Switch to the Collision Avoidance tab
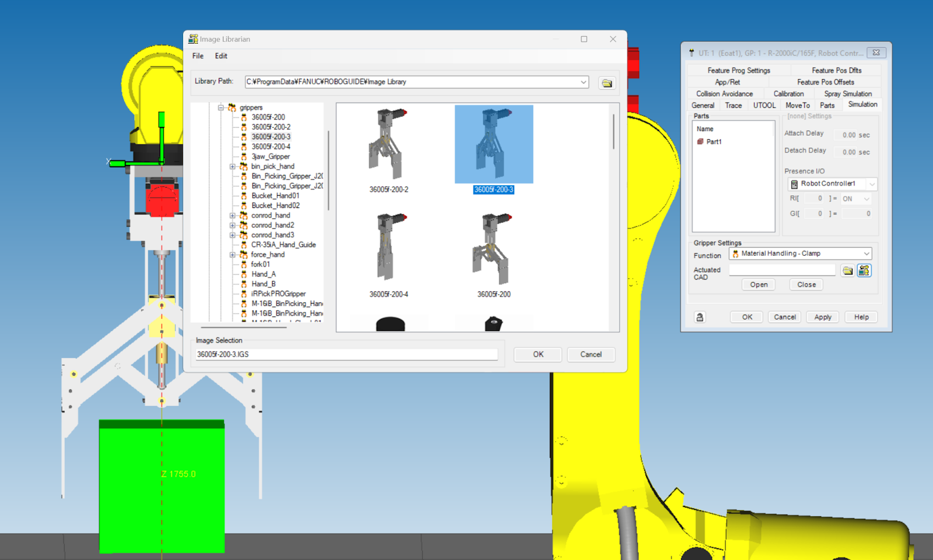Viewport: 933px width, 560px height. coord(724,94)
